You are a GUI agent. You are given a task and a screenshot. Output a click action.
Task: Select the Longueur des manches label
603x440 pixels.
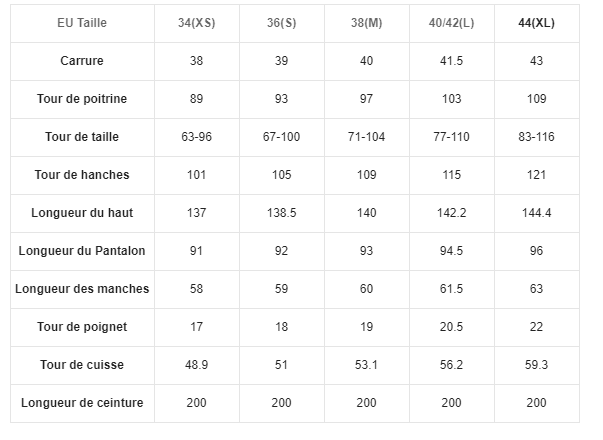coord(82,289)
